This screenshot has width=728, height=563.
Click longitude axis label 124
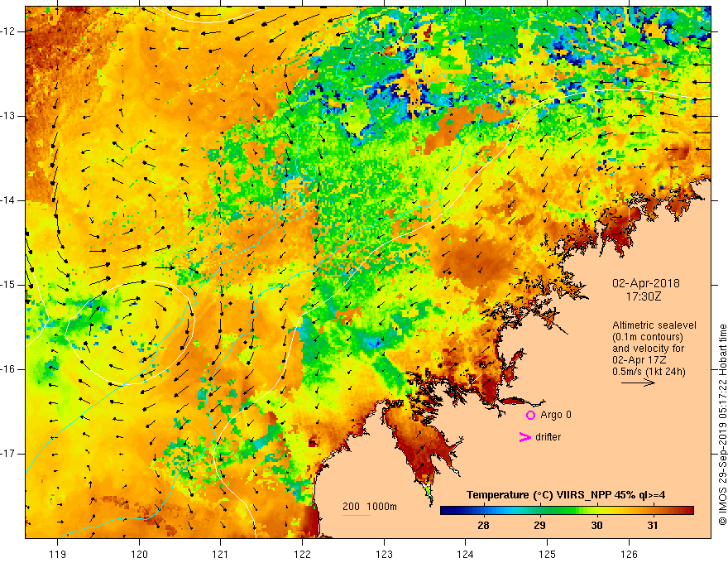pos(466,554)
